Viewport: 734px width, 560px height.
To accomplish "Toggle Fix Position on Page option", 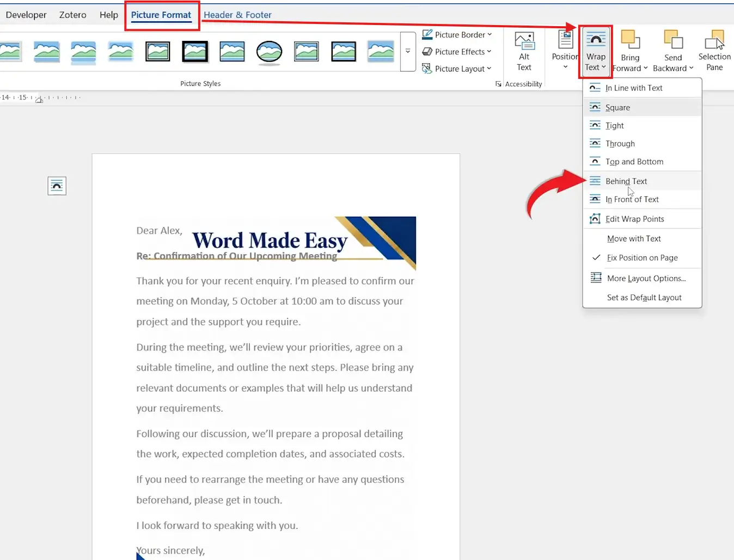I will coord(643,258).
